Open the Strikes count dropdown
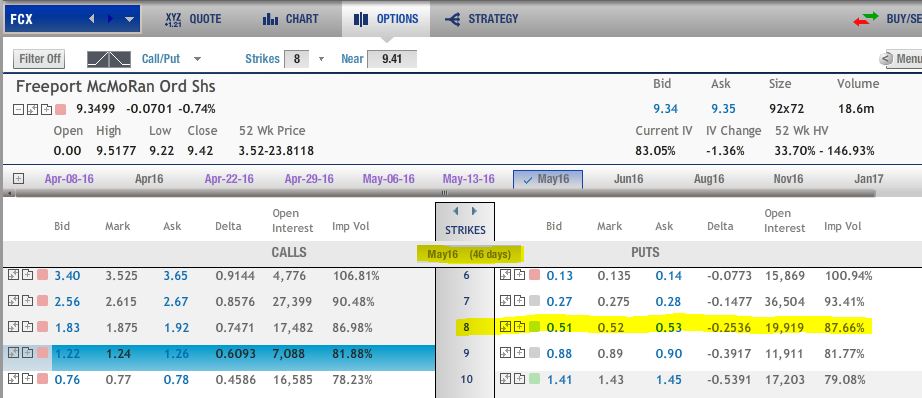Viewport: 922px width, 398px height. [x=321, y=59]
